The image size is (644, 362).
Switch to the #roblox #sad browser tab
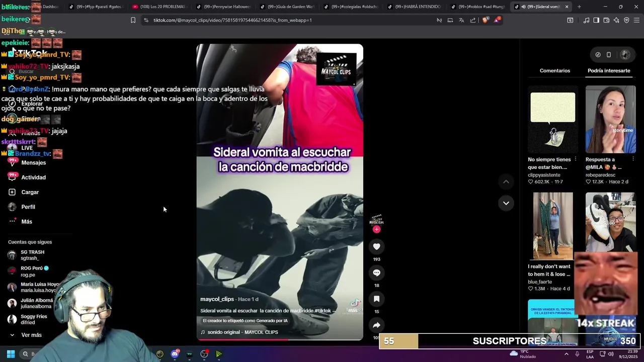pos(477,7)
